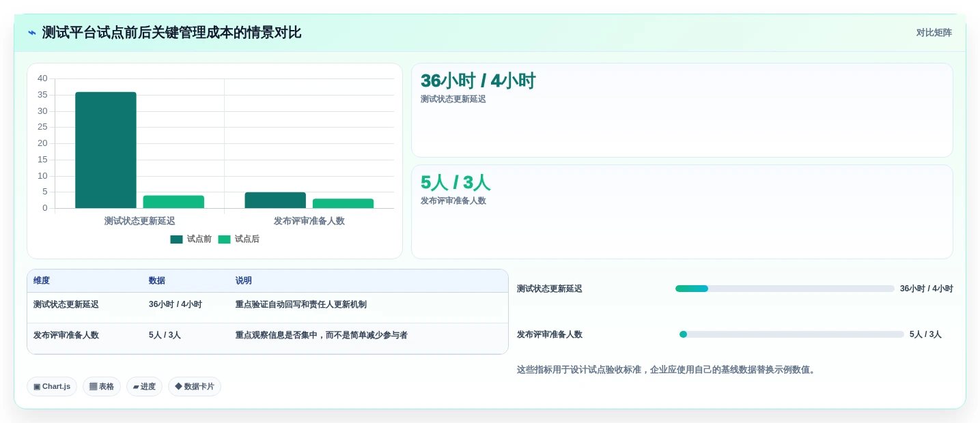Toggle the 试点前 legend swatch
The image size is (980, 423).
click(177, 239)
